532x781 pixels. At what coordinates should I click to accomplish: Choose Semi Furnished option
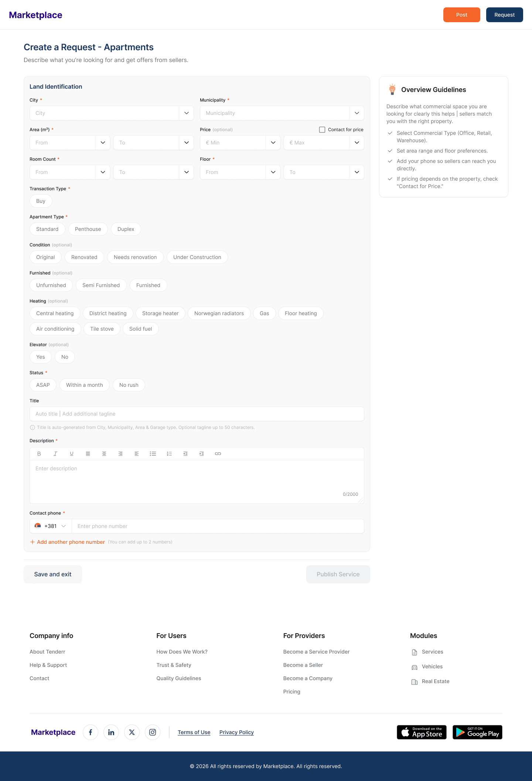101,285
